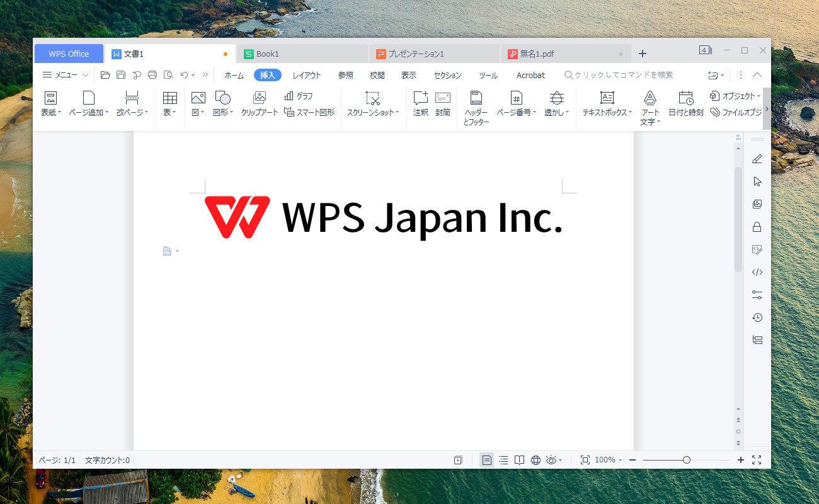Add a 透かし watermark
This screenshot has width=819, height=504.
(557, 104)
